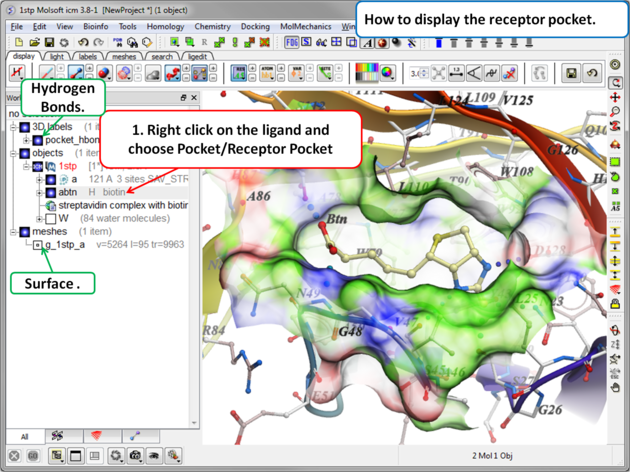Select the zoom magnifier tool in the right sidebar
The image size is (630, 472).
[x=615, y=111]
